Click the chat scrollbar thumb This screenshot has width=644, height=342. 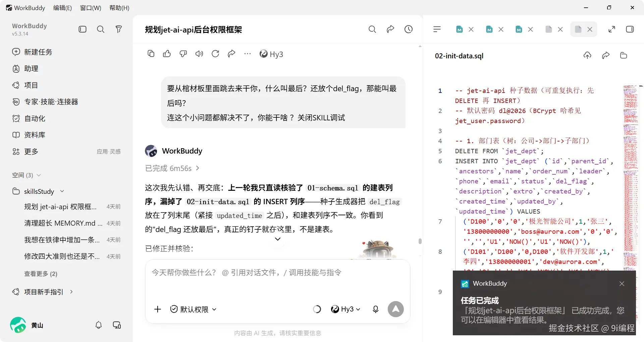[420, 241]
